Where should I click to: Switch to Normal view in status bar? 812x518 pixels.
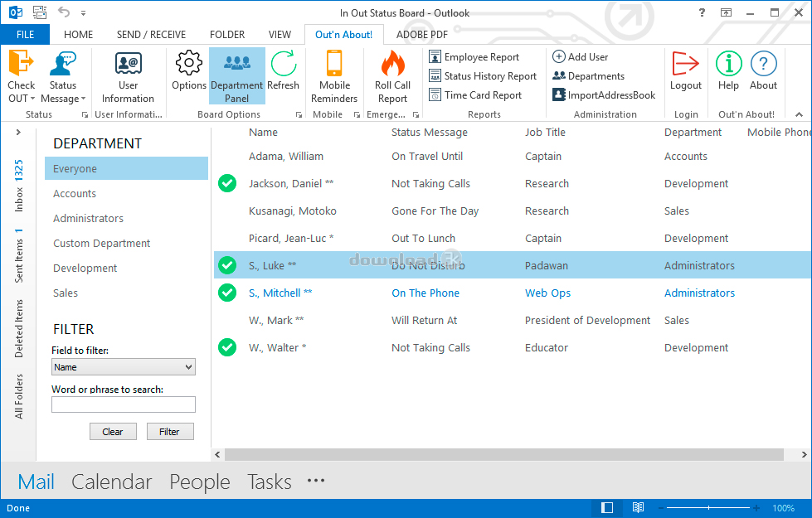coord(607,508)
